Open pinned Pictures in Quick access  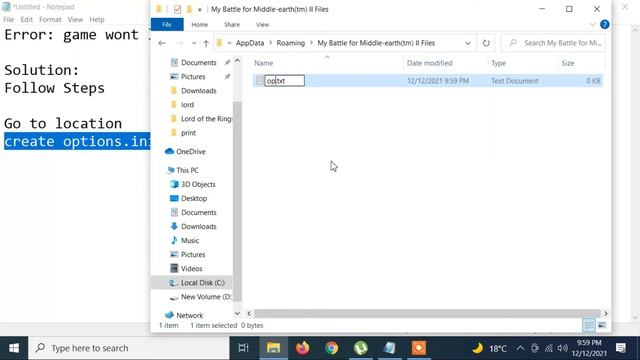pos(193,76)
